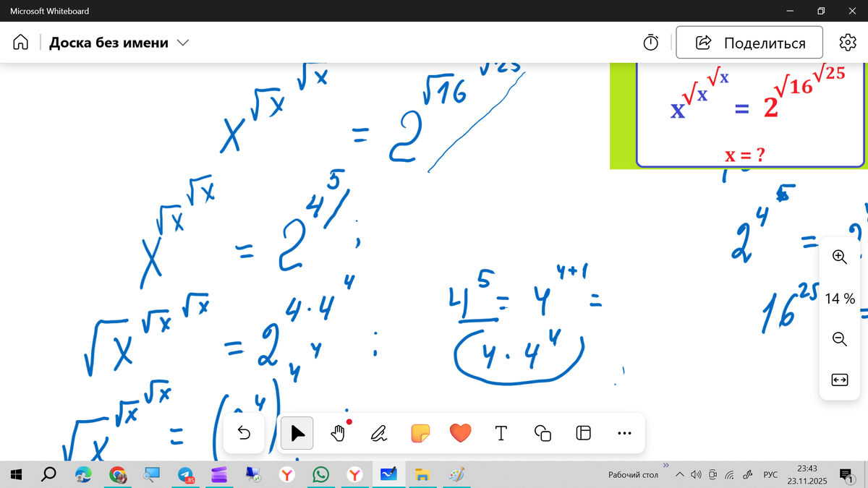The image size is (868, 488).
Task: Open more toolbar options (three dots)
Action: click(625, 433)
